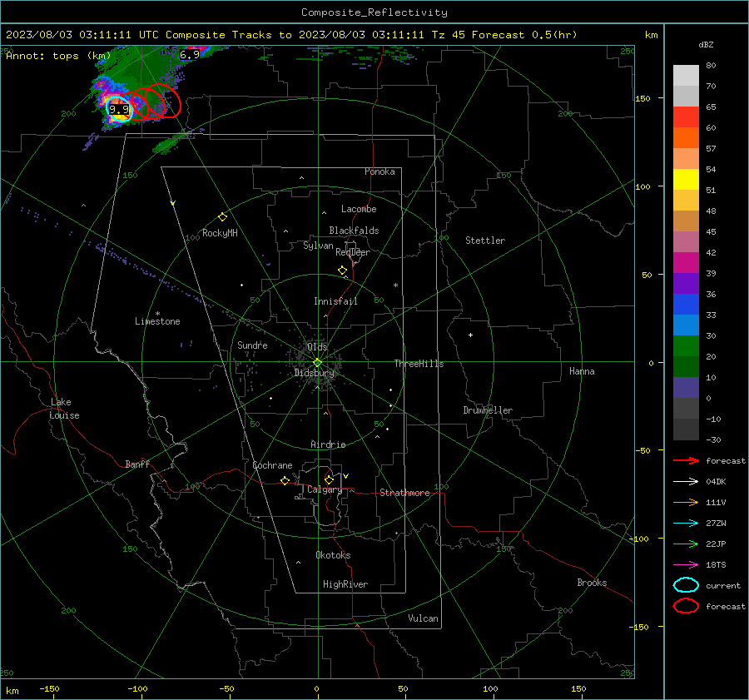Viewport: 749px width, 700px height.
Task: Click the cyan current ellipse in the legend
Action: tap(686, 585)
